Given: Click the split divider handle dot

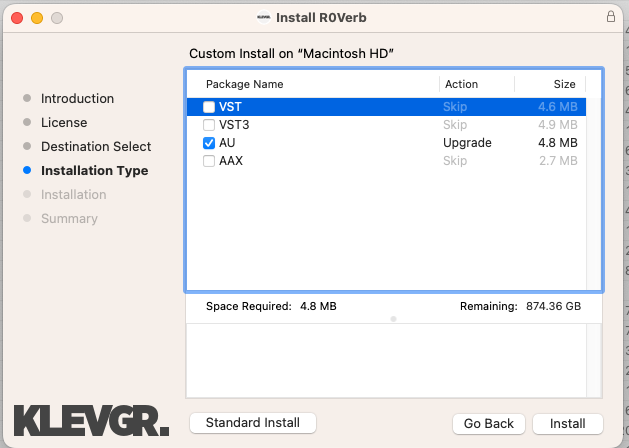Looking at the screenshot, I should click(x=394, y=319).
